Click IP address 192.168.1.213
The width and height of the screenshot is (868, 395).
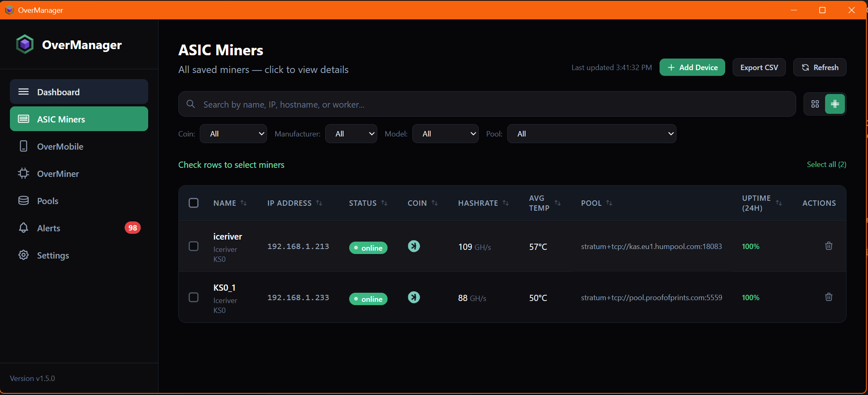click(x=298, y=246)
